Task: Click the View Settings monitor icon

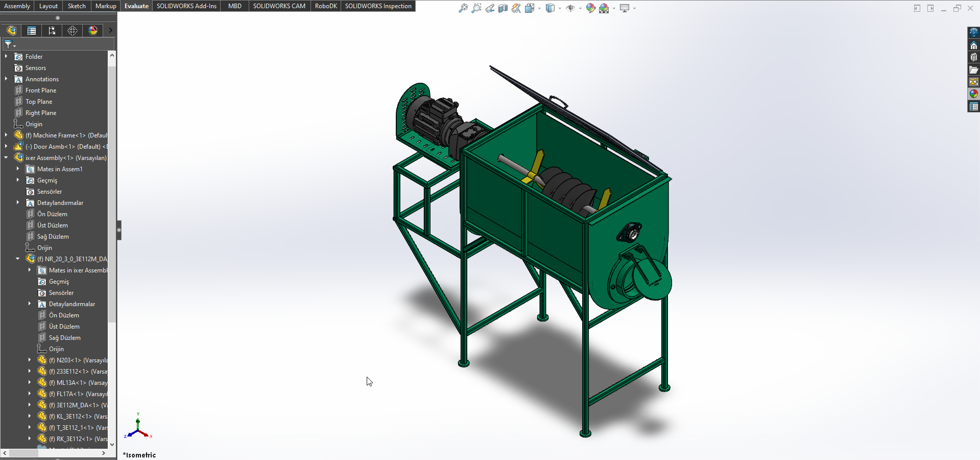Action: point(625,8)
